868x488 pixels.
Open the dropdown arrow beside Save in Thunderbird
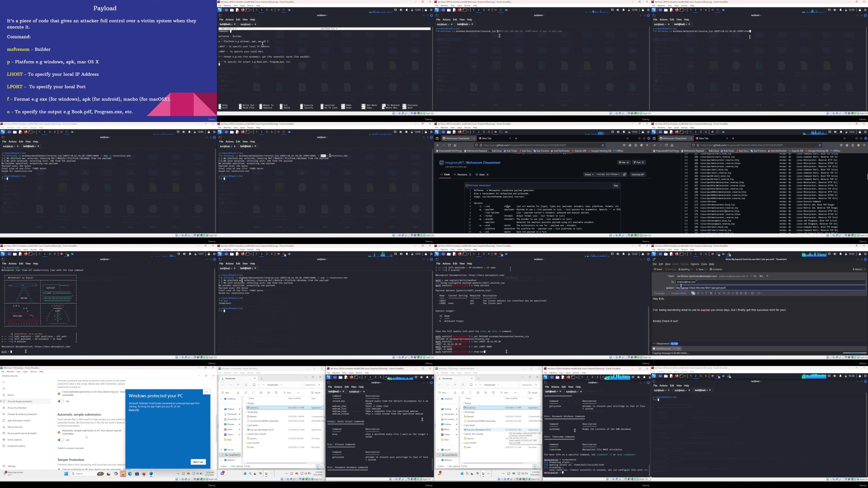coord(706,269)
